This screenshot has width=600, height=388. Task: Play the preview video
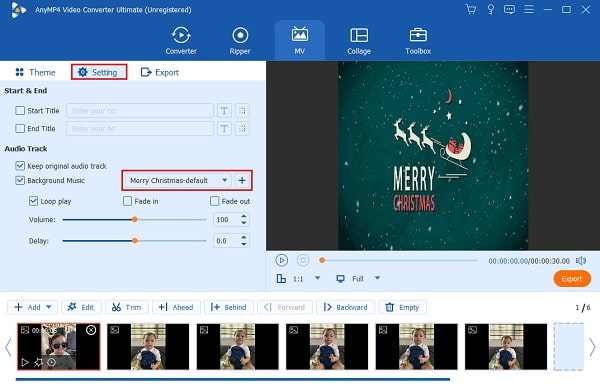click(x=282, y=260)
